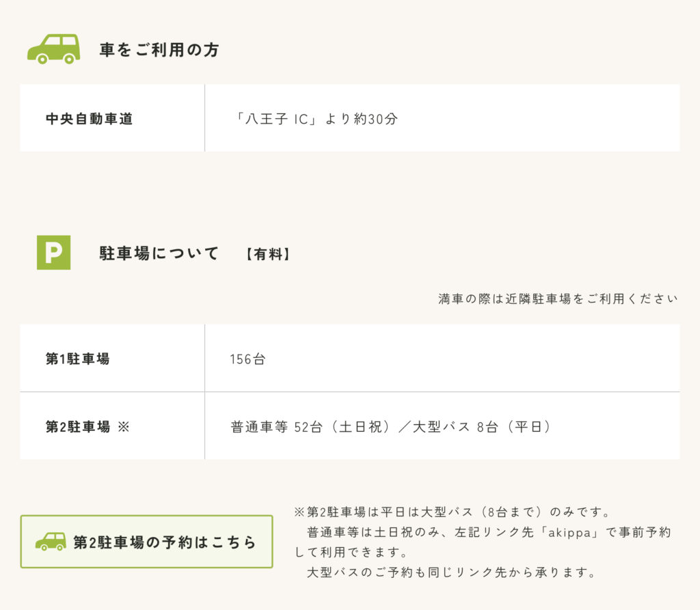Click the 満車の際は近隣駐車場 notice
The height and width of the screenshot is (610, 700).
(558, 299)
